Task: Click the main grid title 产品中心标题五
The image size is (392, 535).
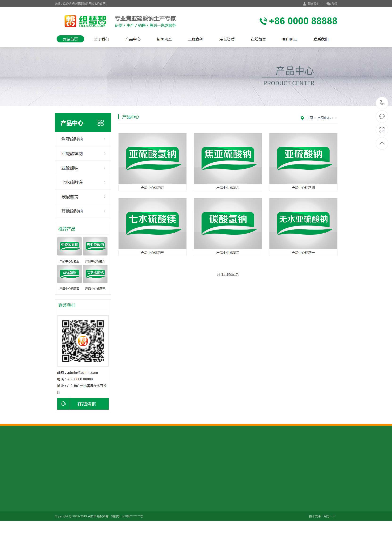Action: coord(152,187)
